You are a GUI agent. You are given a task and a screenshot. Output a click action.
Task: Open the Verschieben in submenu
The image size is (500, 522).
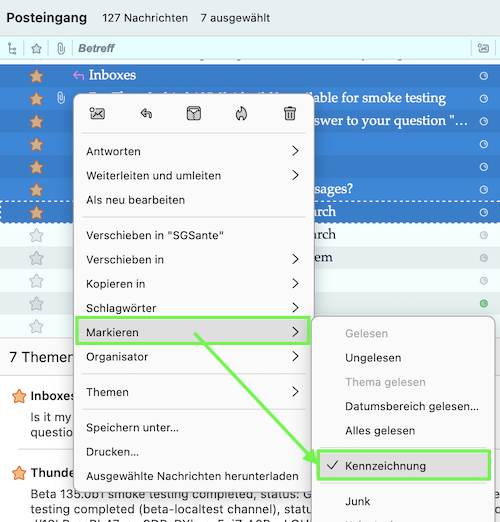(193, 259)
